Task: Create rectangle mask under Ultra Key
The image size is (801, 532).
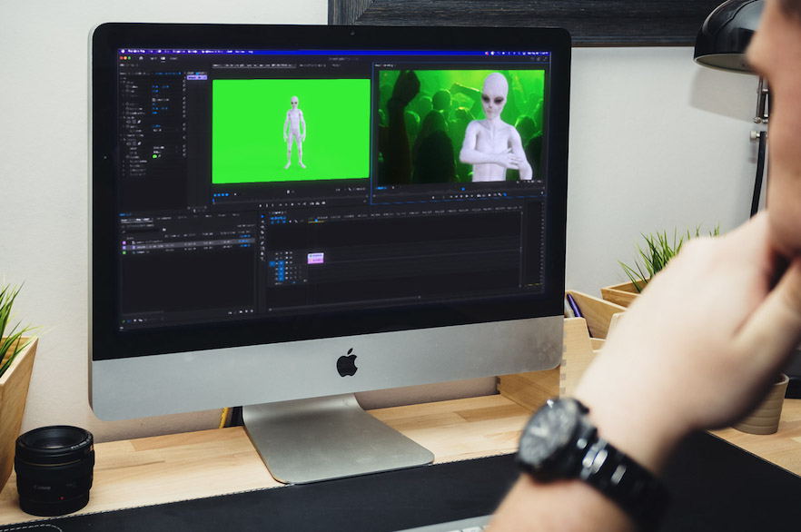Action: pos(134,143)
